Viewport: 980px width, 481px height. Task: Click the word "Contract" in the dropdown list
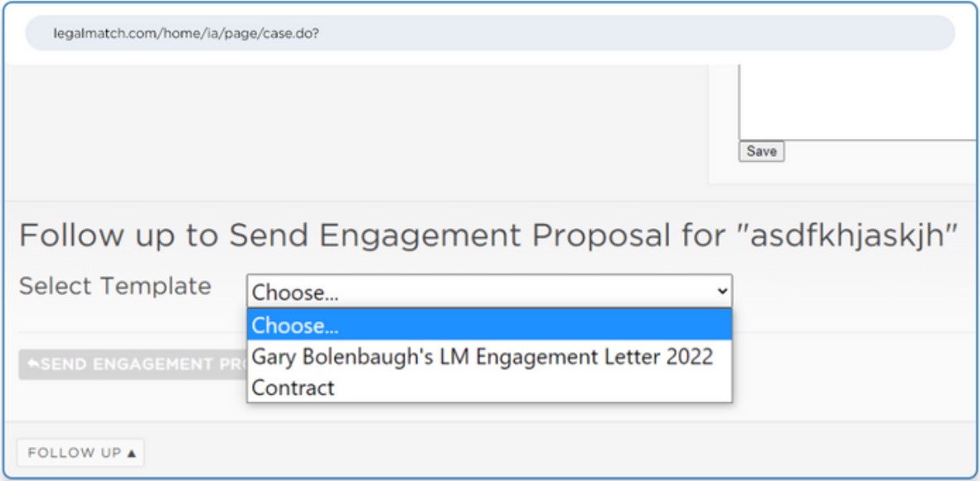[x=294, y=387]
